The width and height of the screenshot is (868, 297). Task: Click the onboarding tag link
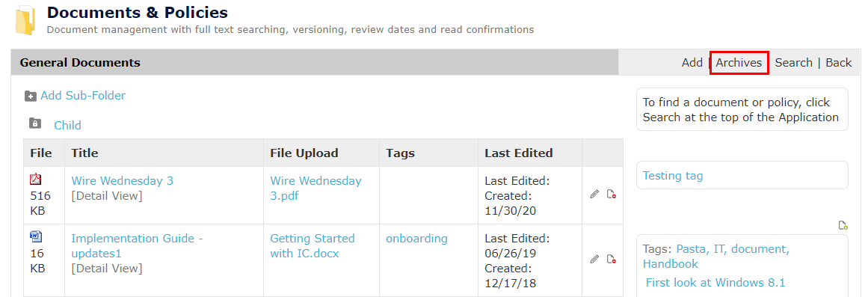pyautogui.click(x=416, y=238)
